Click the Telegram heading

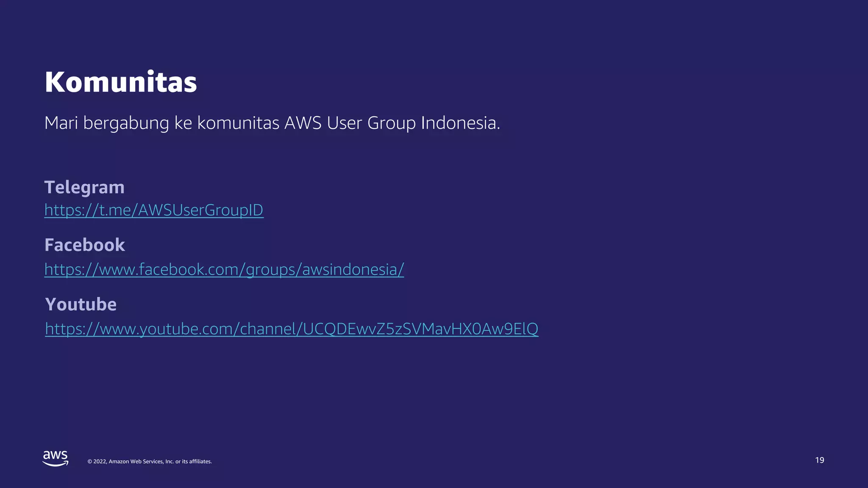(x=84, y=188)
